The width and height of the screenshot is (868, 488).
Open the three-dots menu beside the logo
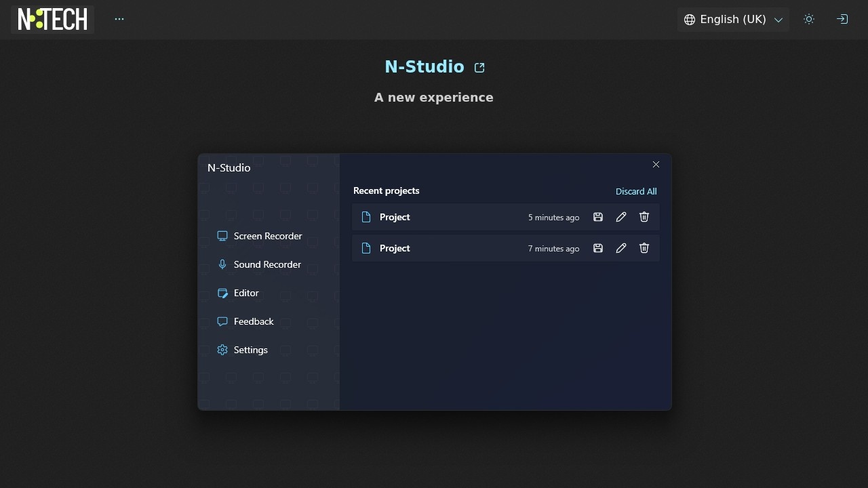119,19
